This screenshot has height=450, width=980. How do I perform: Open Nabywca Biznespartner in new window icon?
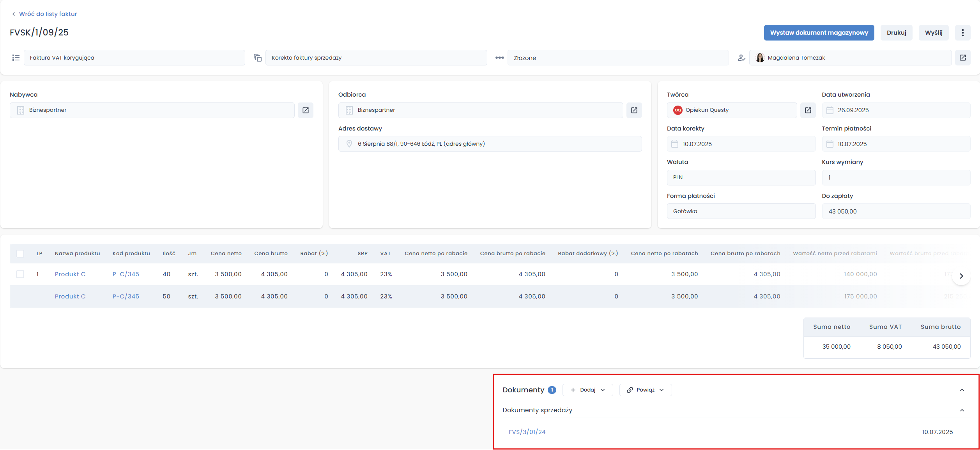point(306,110)
